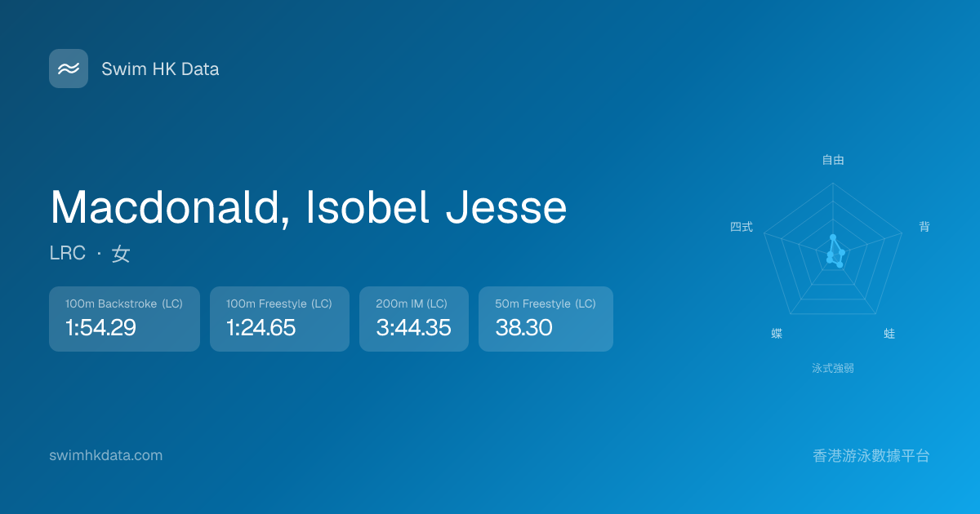Click the LRC club label
980x514 pixels.
point(67,254)
